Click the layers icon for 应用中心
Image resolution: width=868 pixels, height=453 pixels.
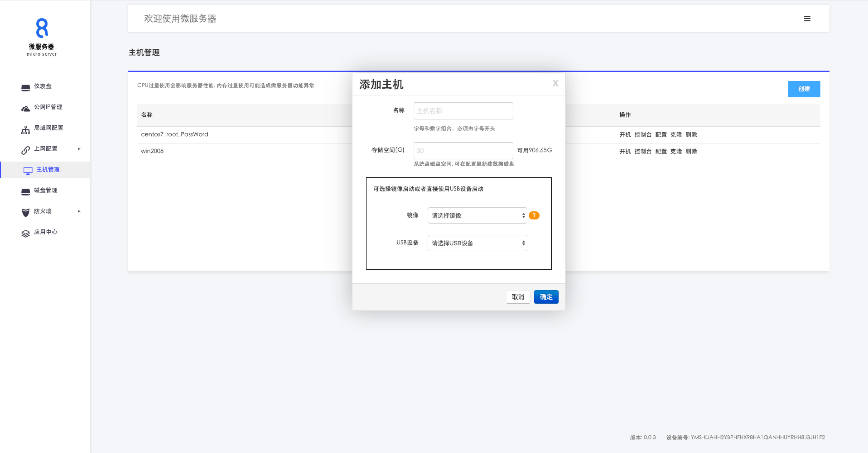click(26, 234)
